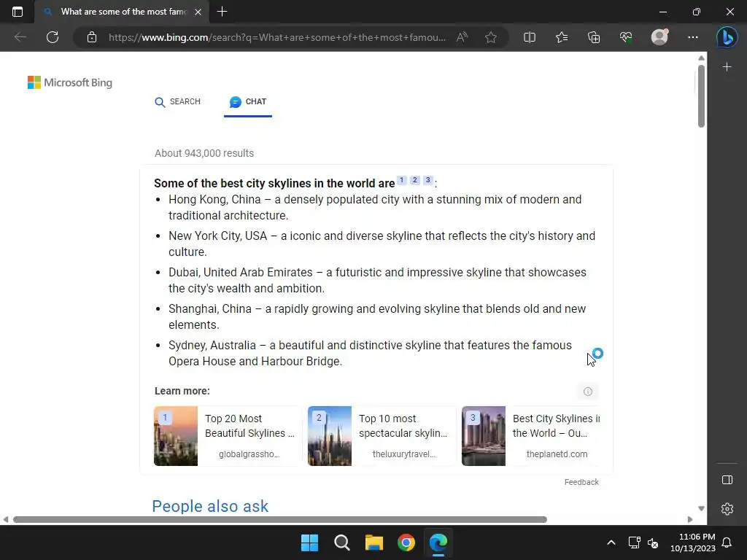The height and width of the screenshot is (560, 747).
Task: Switch to the CHAT tab
Action: point(248,102)
